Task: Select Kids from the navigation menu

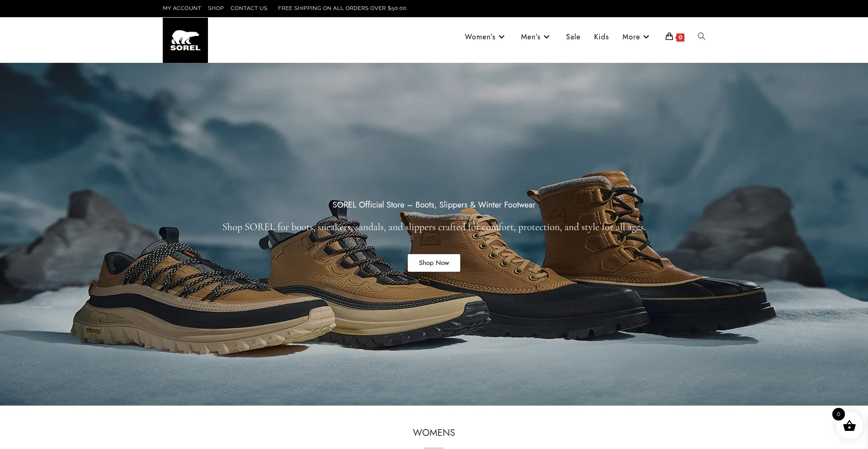Action: [601, 37]
